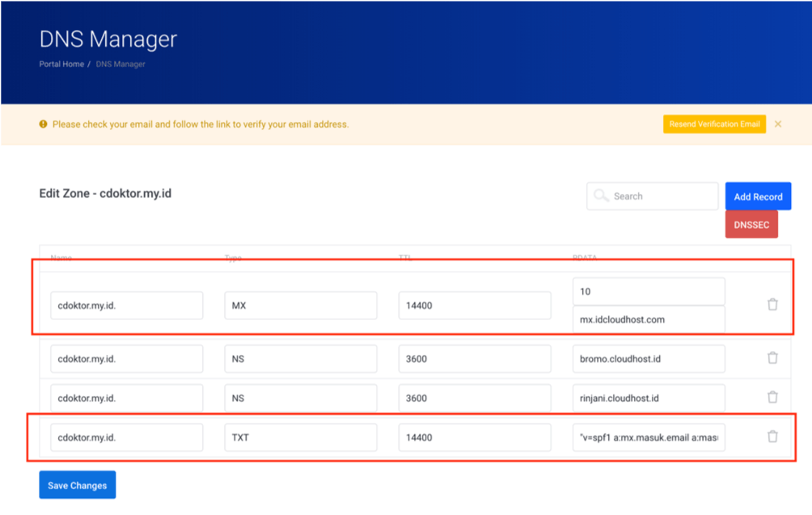Open the first NS record type field
The width and height of the screenshot is (812, 515).
click(x=300, y=359)
